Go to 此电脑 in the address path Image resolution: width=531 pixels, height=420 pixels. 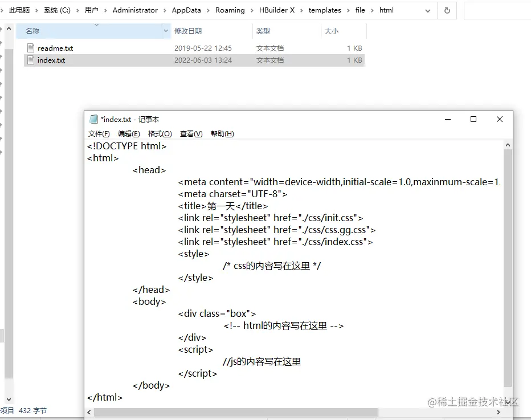click(x=19, y=10)
